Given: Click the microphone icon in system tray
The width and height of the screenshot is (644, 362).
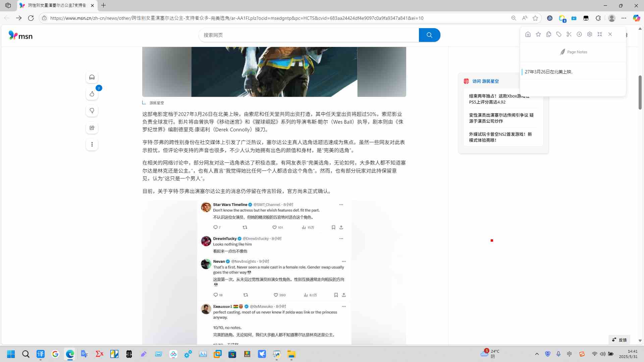Looking at the screenshot, I should coord(558,354).
